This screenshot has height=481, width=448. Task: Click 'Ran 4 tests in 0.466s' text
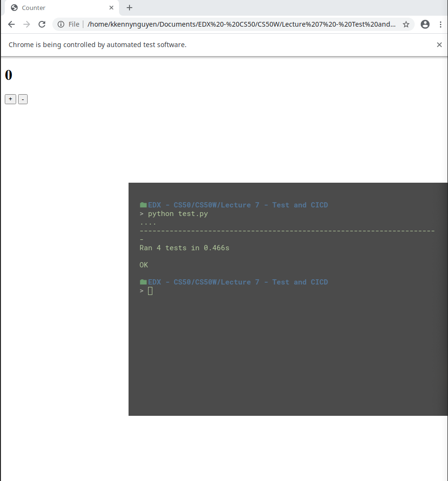coord(184,248)
